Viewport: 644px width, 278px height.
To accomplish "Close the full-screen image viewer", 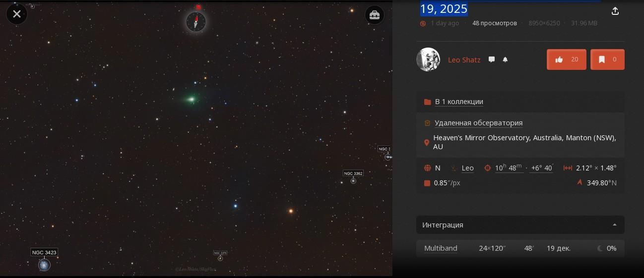I will [x=17, y=14].
